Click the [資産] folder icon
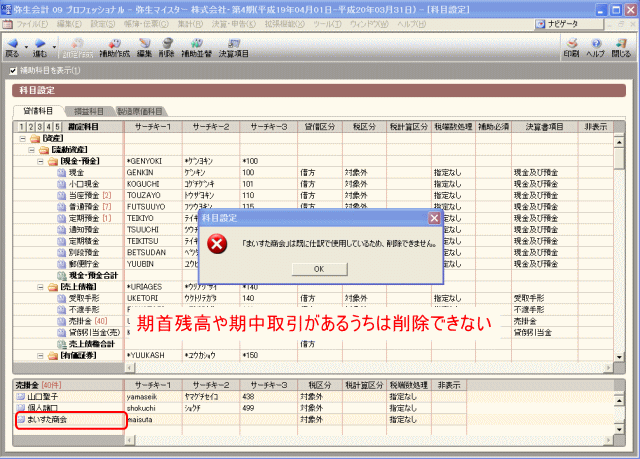640x459 pixels. click(36, 139)
